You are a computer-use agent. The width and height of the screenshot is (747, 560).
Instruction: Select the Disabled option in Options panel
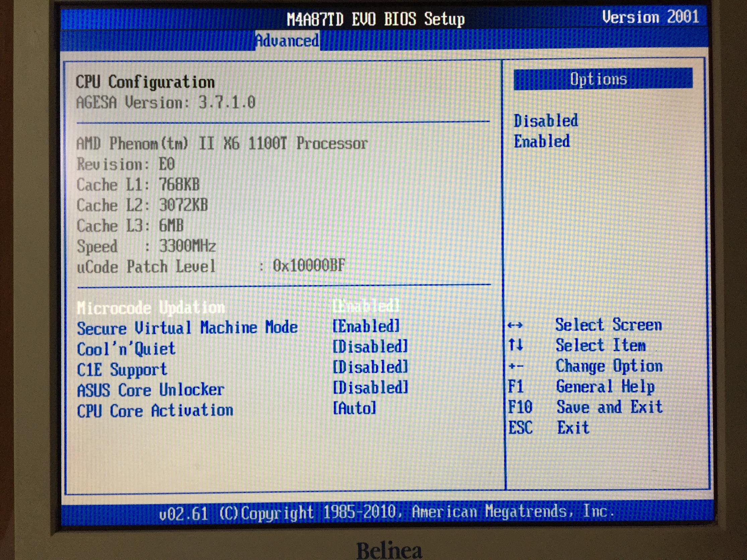(546, 121)
